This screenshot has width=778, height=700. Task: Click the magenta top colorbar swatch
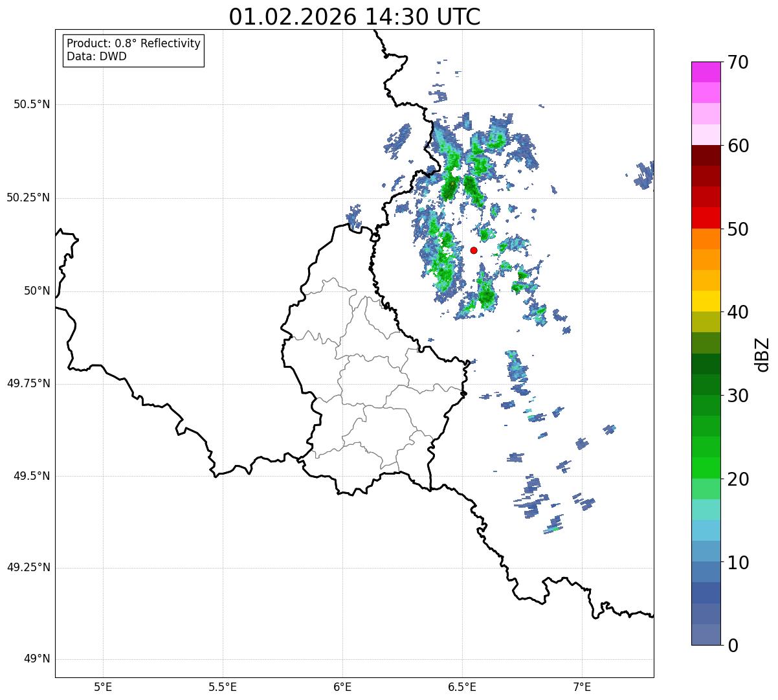(706, 72)
